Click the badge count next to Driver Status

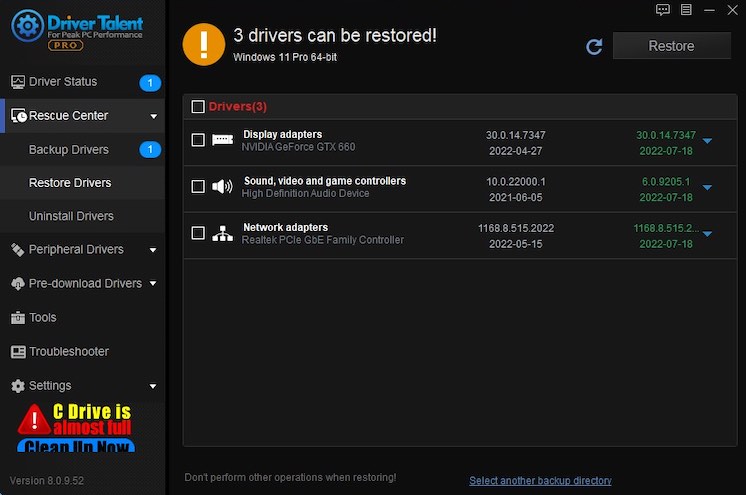pos(150,83)
